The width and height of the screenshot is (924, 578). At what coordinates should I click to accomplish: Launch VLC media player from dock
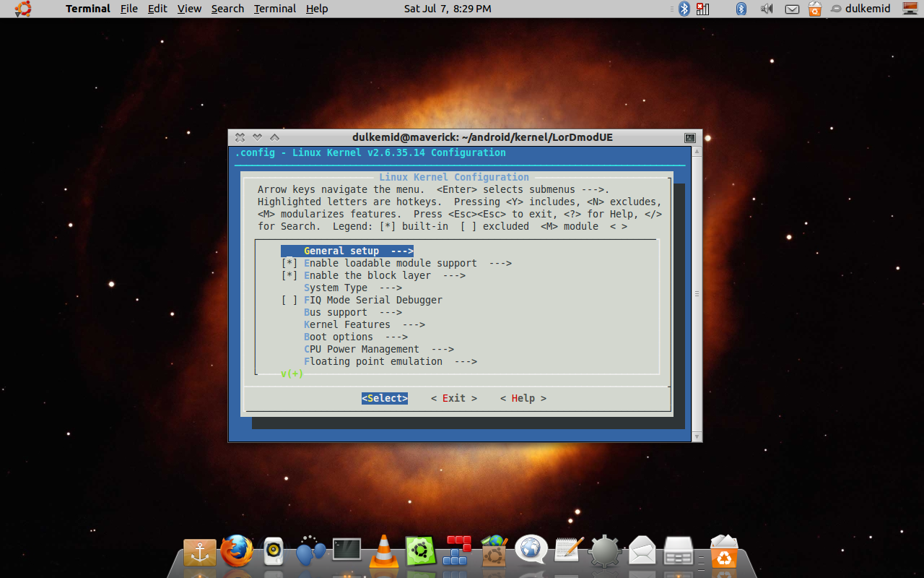(383, 552)
